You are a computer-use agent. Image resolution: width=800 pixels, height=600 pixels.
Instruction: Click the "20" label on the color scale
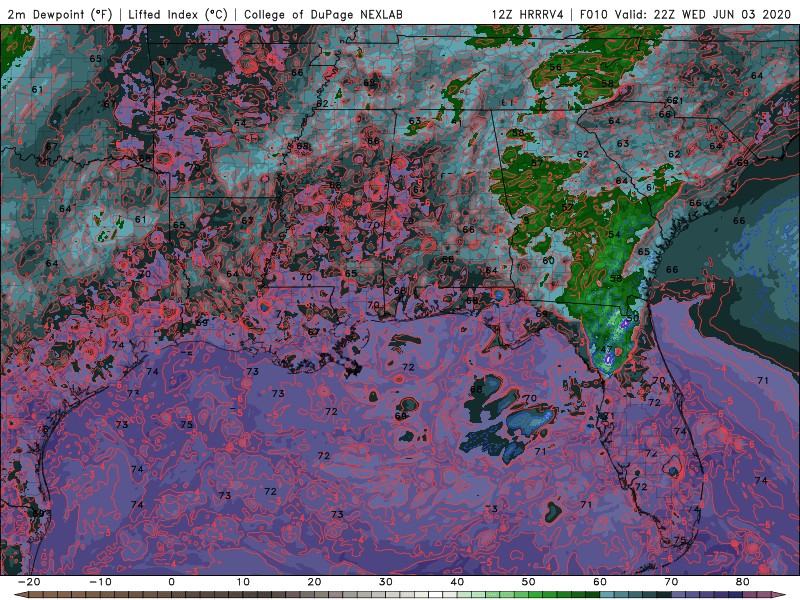(x=314, y=582)
